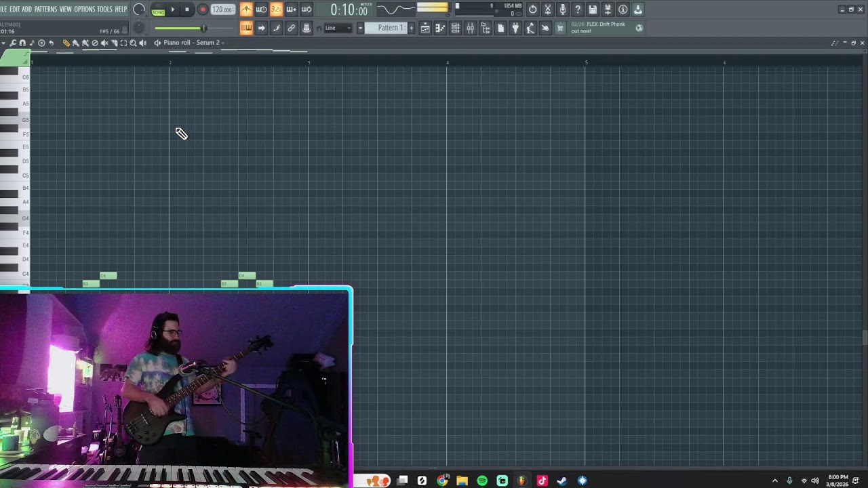Select the Draw pencil tool
Screen dimensions: 868x488
pyautogui.click(x=66, y=43)
